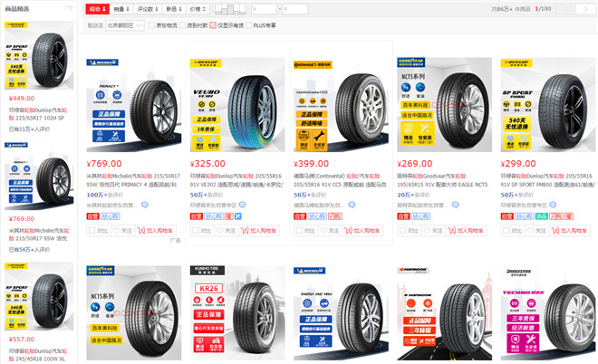Click the green 新品 badge under the ¥299.00 tire
This screenshot has width=598, height=364.
point(542,216)
